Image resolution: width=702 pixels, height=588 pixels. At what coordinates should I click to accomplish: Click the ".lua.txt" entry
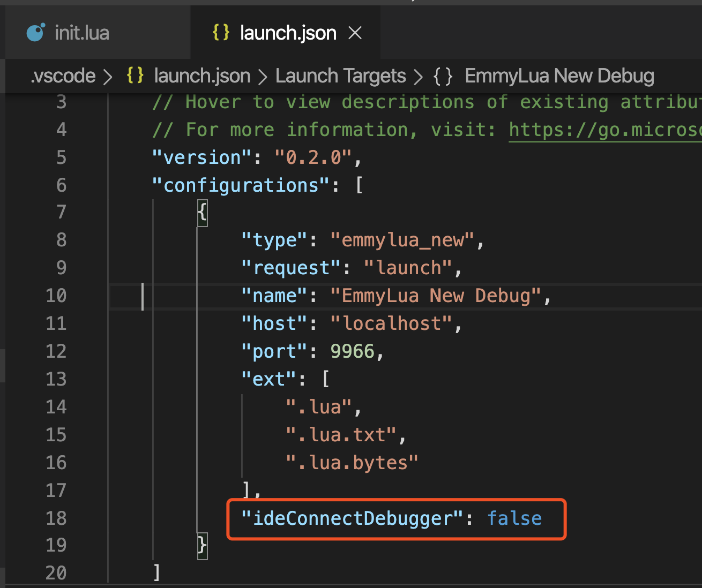pos(341,435)
